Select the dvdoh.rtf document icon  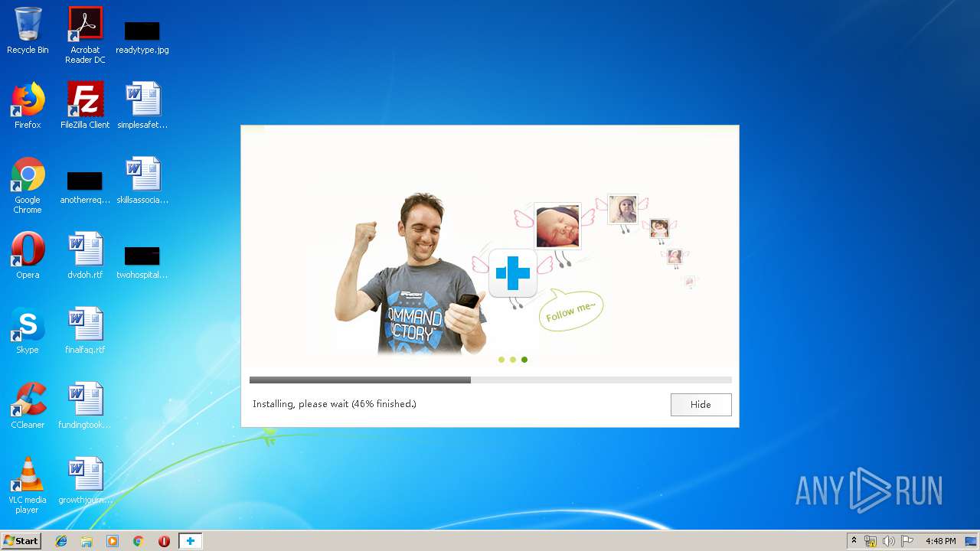[x=85, y=256]
